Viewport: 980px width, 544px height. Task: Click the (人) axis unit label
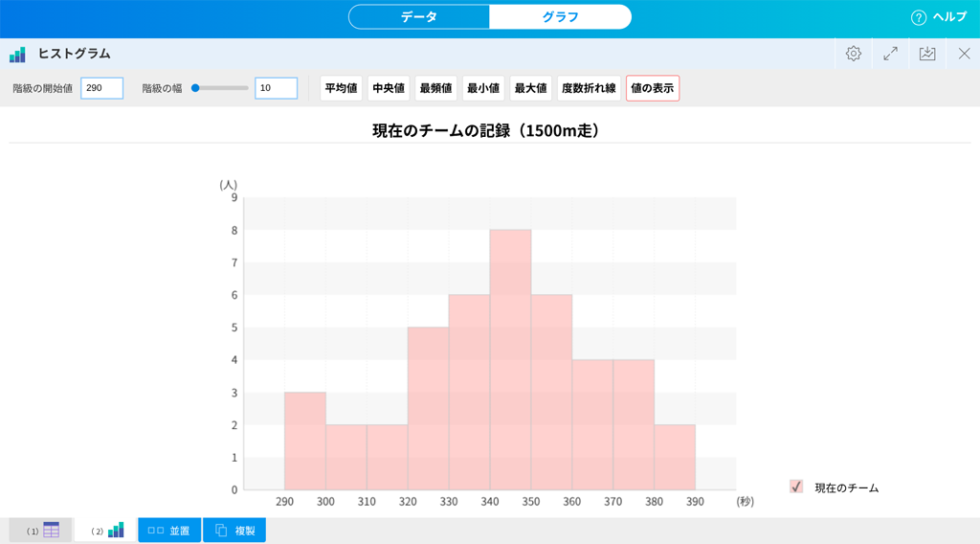(x=228, y=185)
